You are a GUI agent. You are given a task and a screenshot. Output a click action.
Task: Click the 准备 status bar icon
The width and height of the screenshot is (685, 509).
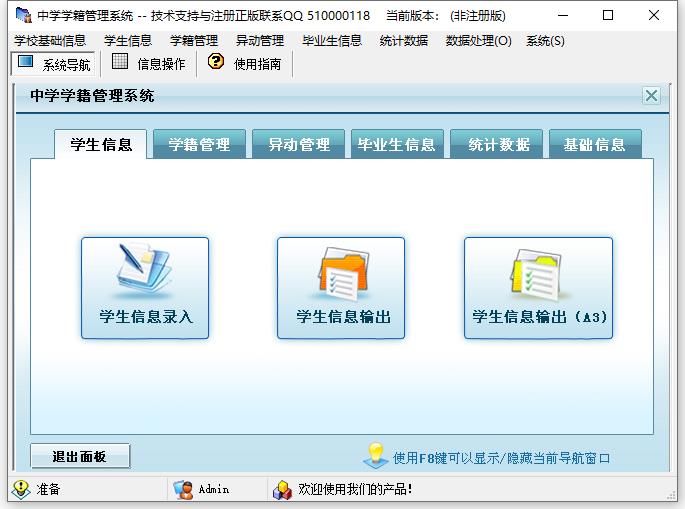coord(21,489)
